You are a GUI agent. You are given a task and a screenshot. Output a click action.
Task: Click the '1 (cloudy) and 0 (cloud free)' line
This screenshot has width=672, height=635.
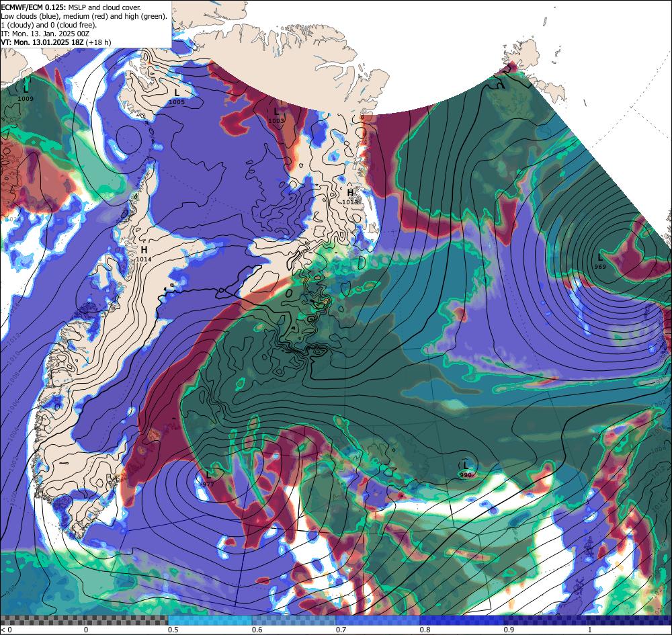pos(49,25)
